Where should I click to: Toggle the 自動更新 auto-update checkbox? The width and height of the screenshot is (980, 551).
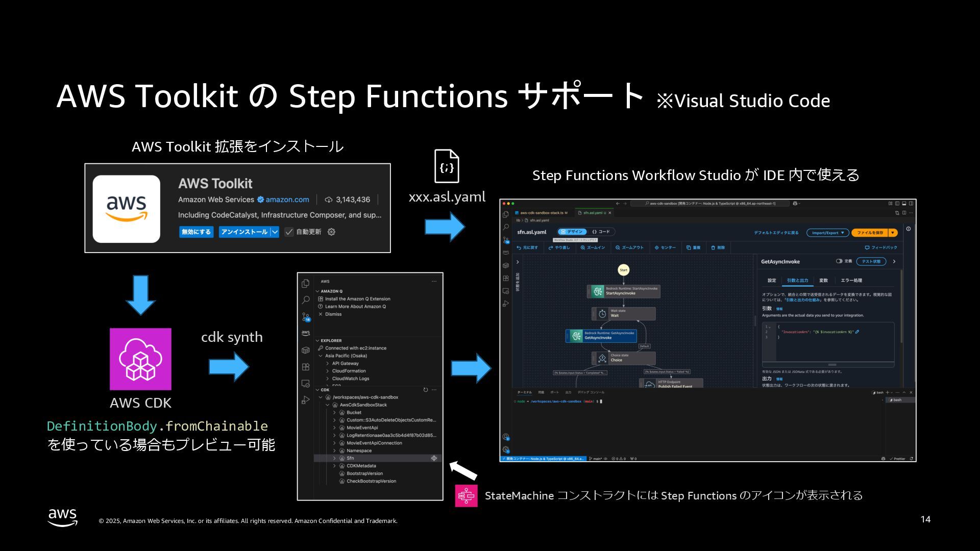click(x=289, y=232)
